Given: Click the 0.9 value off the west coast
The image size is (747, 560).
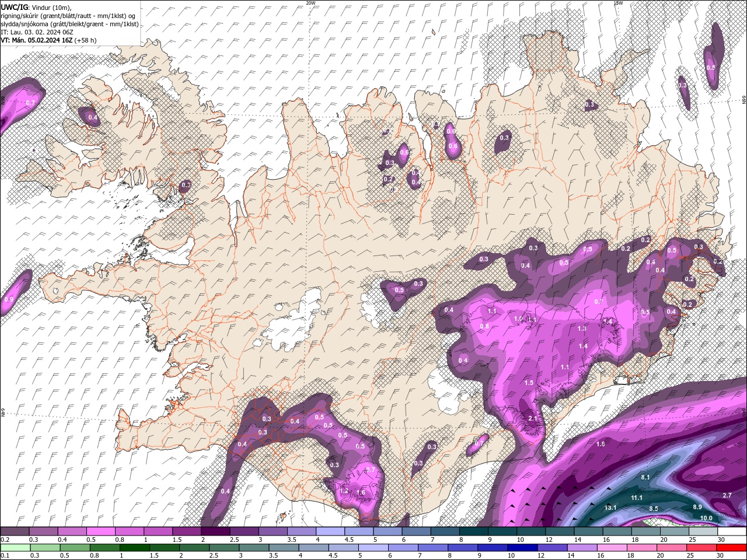Looking at the screenshot, I should (x=9, y=299).
